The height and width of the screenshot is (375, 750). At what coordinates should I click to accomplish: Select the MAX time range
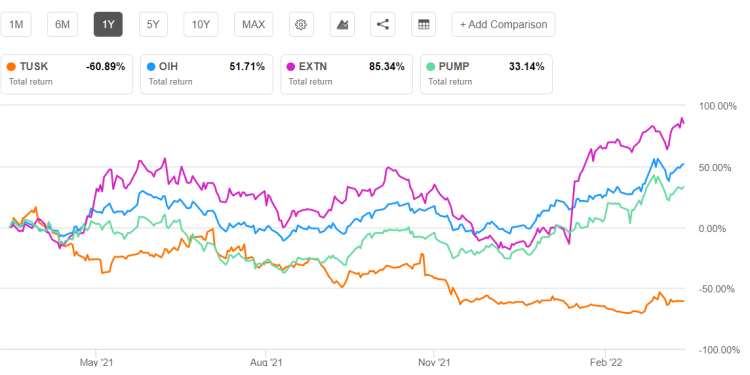(254, 24)
